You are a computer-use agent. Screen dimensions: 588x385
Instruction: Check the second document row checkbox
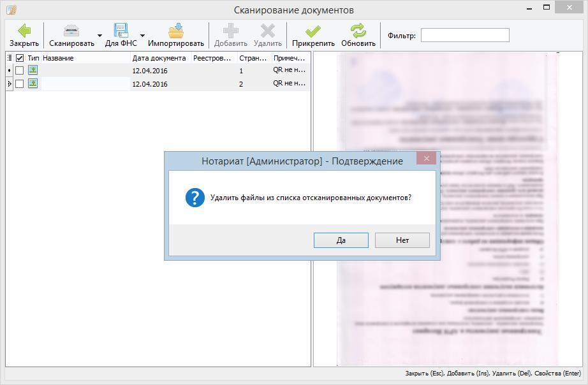click(x=20, y=84)
